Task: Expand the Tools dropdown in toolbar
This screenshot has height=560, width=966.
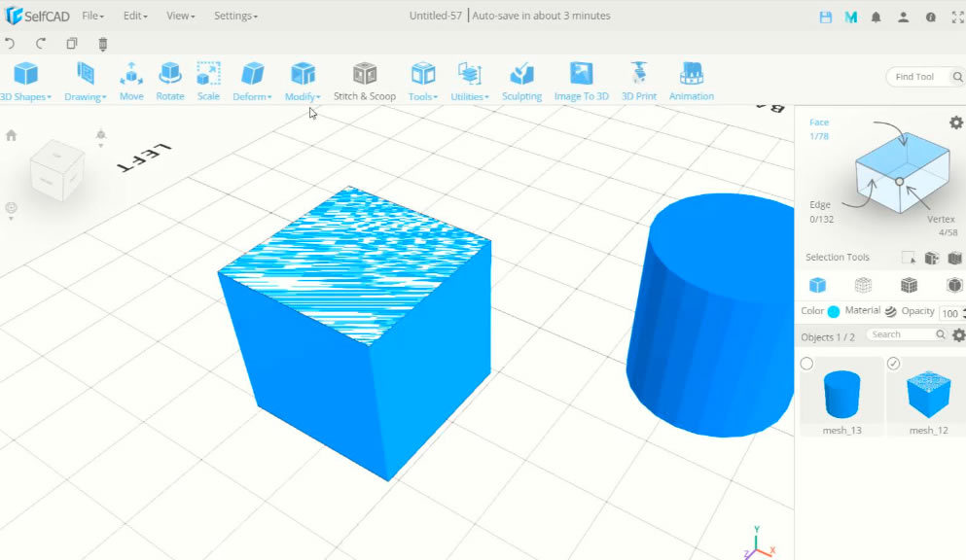Action: pos(422,82)
